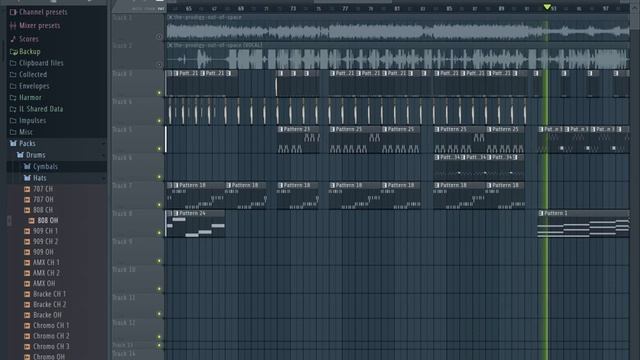
Task: Click the 909 CH 2 sample icon
Action: [27, 242]
